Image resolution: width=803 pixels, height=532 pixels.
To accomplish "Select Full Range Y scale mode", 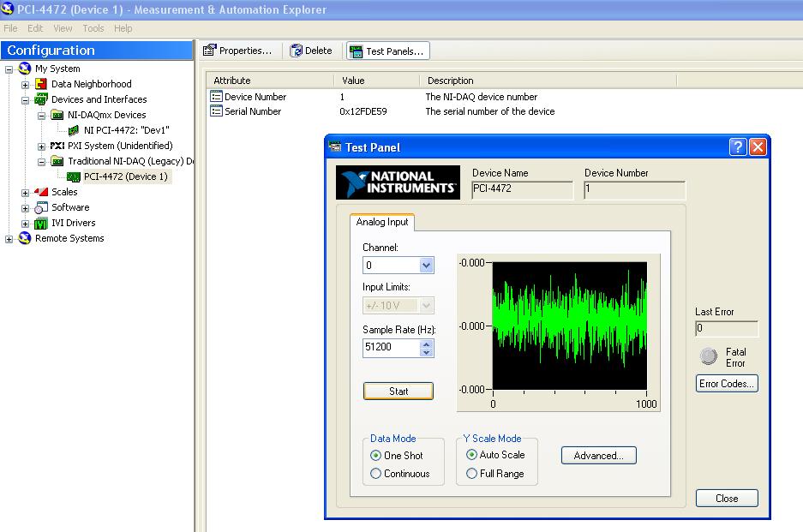I will (471, 473).
